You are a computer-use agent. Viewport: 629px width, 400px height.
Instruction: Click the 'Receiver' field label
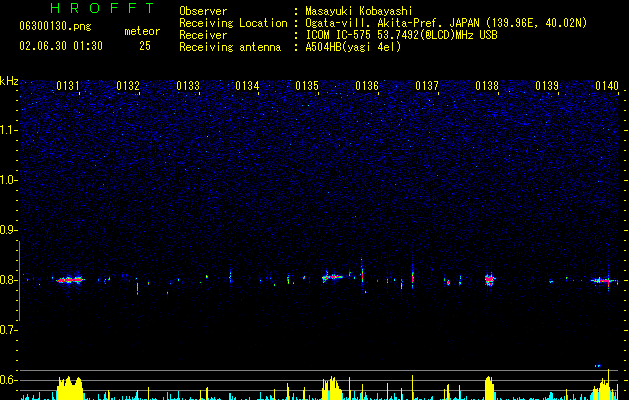coord(203,35)
